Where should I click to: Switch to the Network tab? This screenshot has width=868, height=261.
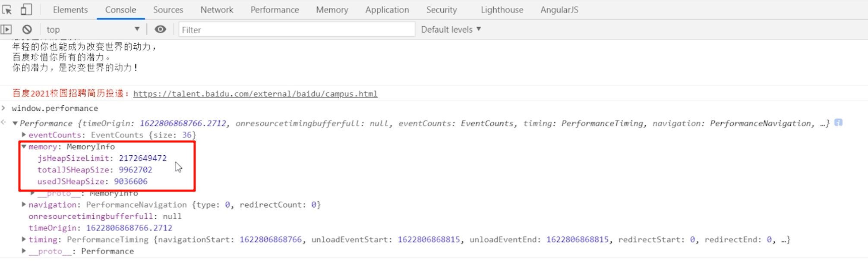217,9
